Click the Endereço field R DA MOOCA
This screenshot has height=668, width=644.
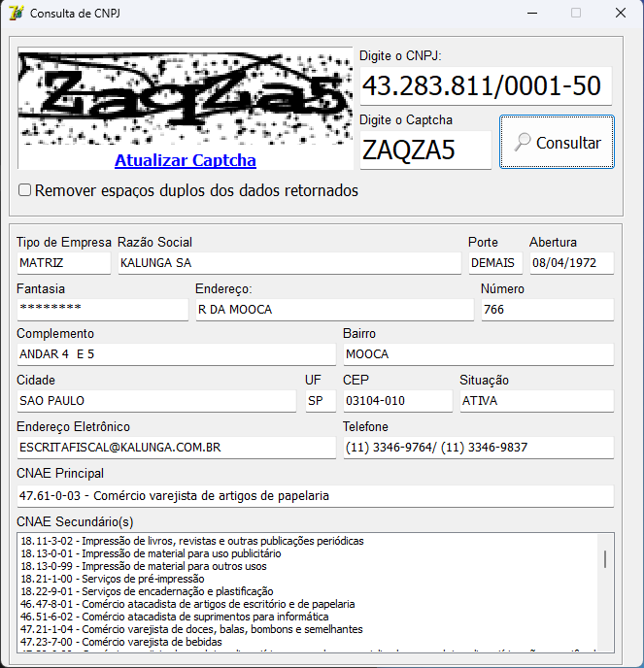[334, 310]
